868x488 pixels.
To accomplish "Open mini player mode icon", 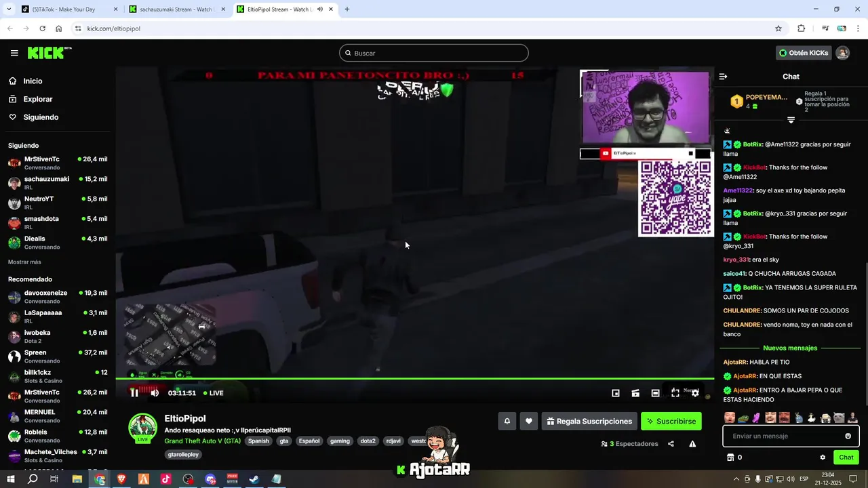I will 616,393.
